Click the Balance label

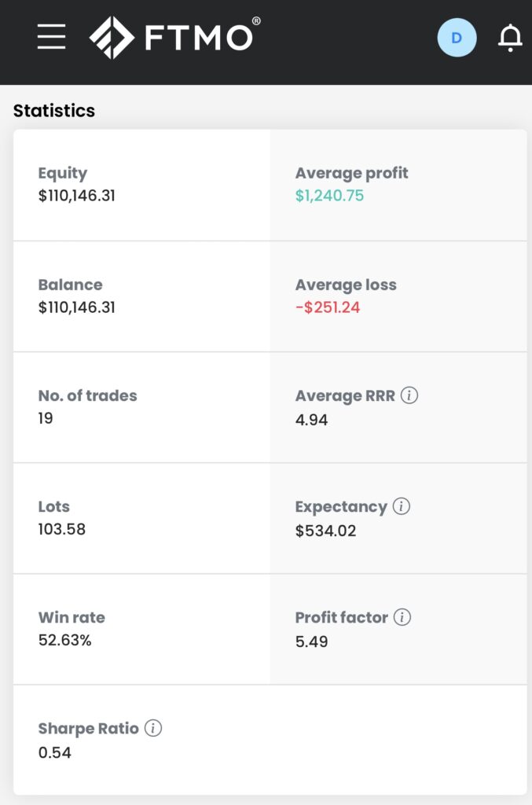click(x=70, y=285)
